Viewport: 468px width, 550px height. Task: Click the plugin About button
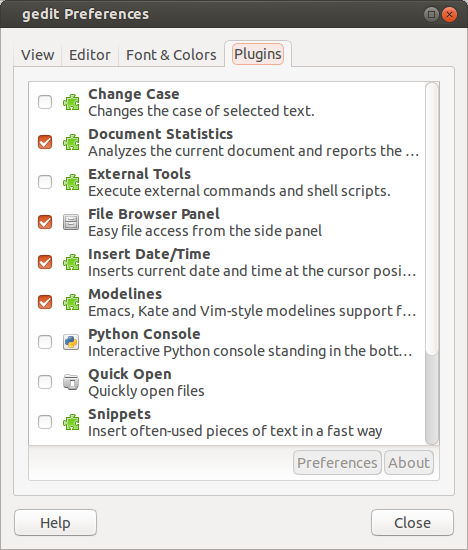pos(409,463)
